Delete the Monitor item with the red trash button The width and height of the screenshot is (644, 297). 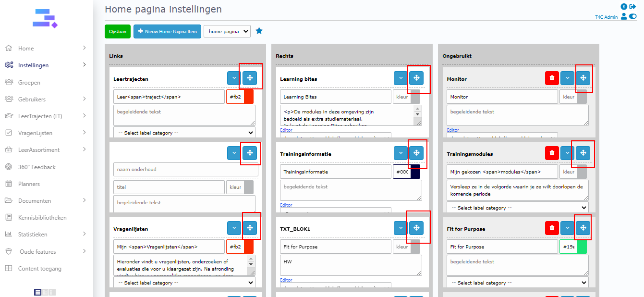tap(552, 78)
